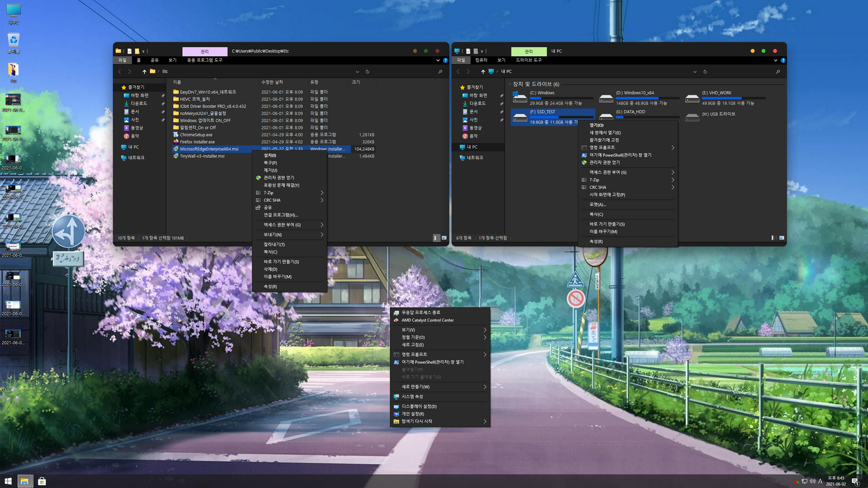
Task: Expand the ribbon in 내 PC window
Action: pyautogui.click(x=775, y=61)
